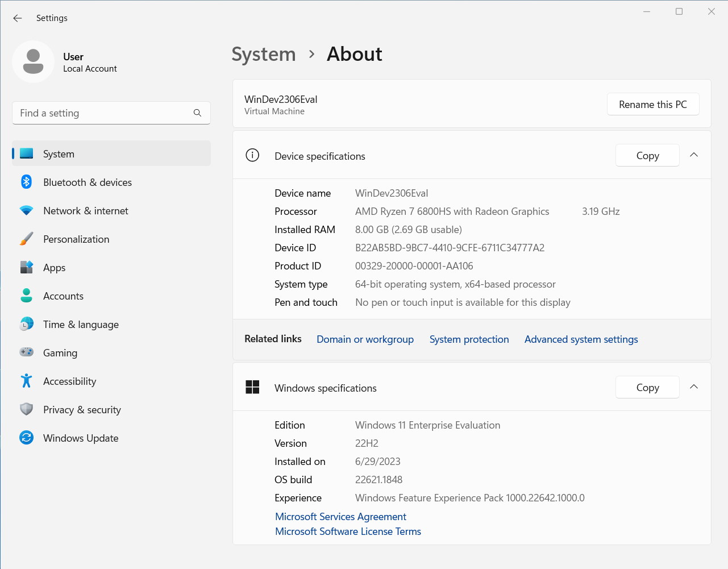
Task: Select the Apps icon in sidebar
Action: tap(26, 267)
